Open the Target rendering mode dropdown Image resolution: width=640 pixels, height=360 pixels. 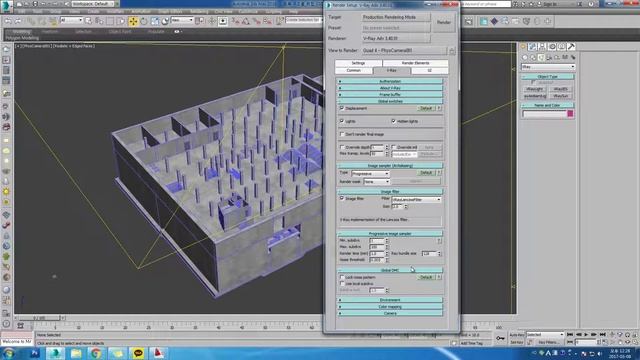396,17
